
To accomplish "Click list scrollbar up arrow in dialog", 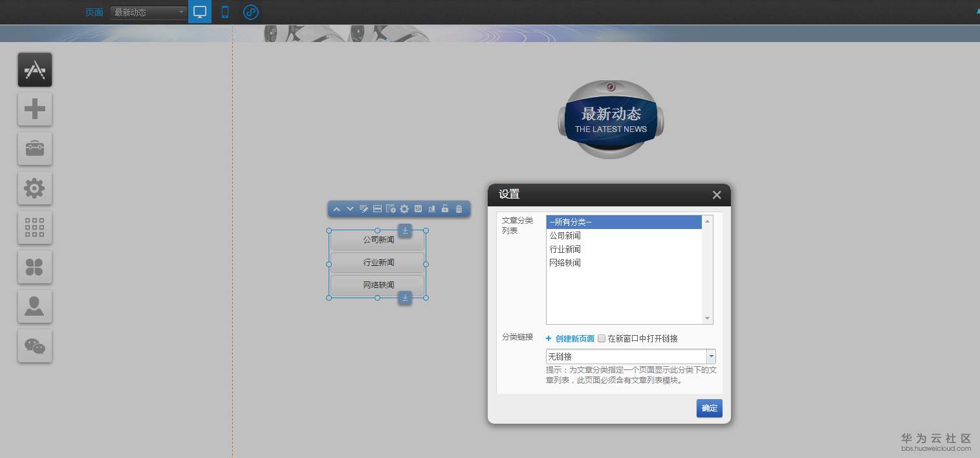I will tap(707, 221).
